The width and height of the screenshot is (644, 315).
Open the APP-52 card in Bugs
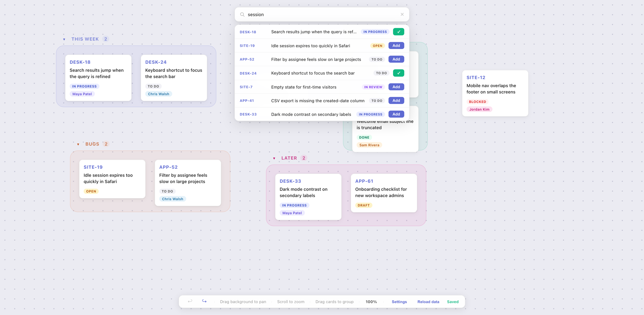(x=188, y=183)
